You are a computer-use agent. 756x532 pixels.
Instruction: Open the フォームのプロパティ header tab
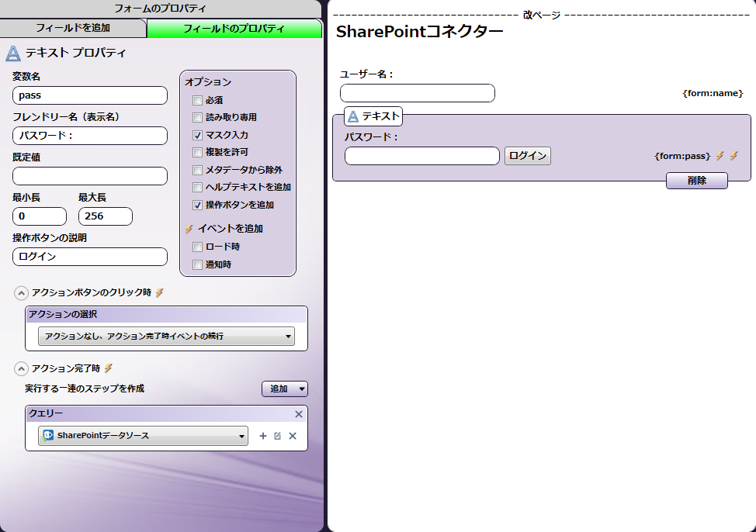(160, 9)
